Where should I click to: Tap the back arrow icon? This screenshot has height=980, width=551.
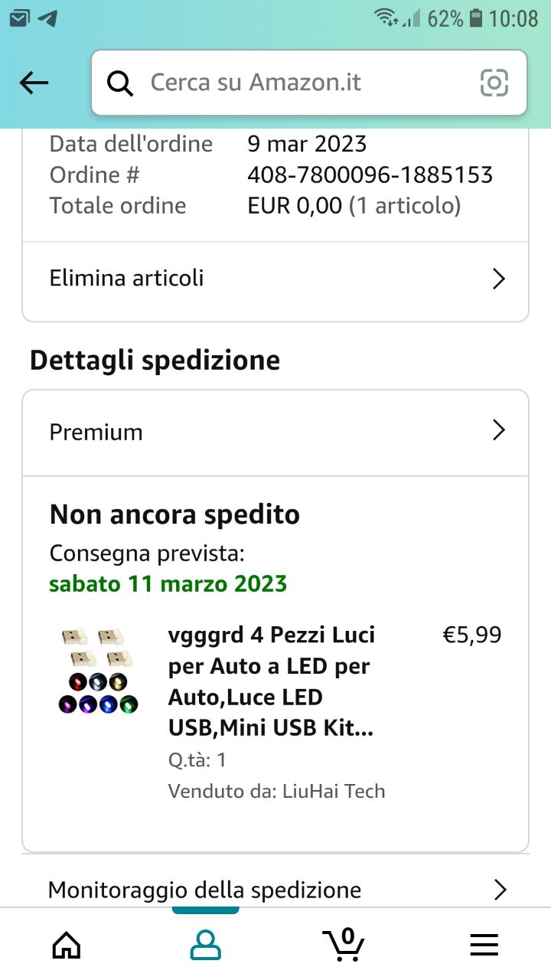click(x=34, y=83)
